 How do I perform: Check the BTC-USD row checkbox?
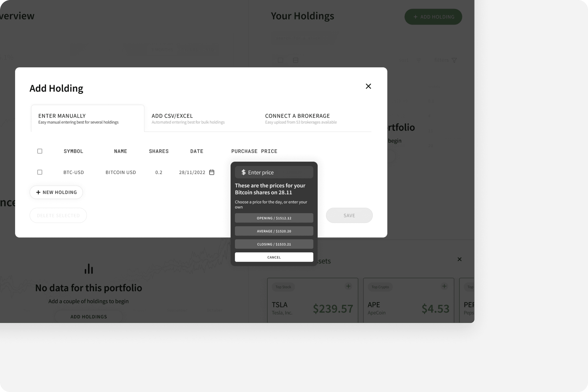click(40, 172)
